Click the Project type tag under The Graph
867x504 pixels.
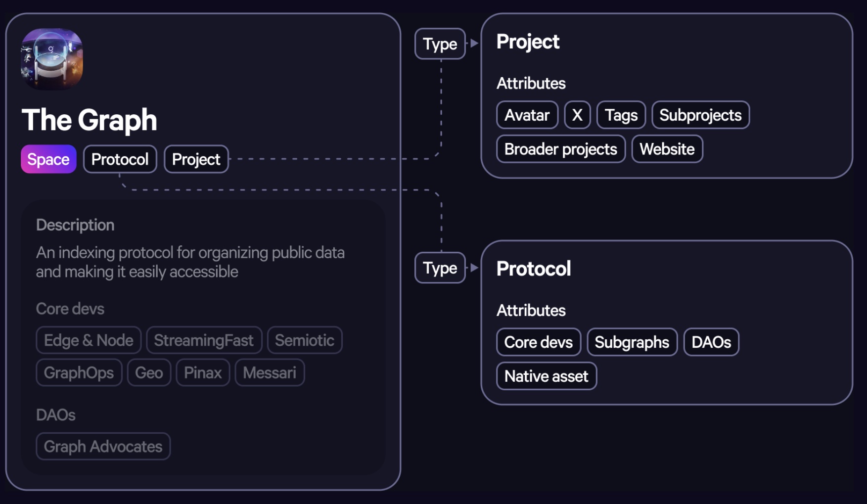point(196,159)
